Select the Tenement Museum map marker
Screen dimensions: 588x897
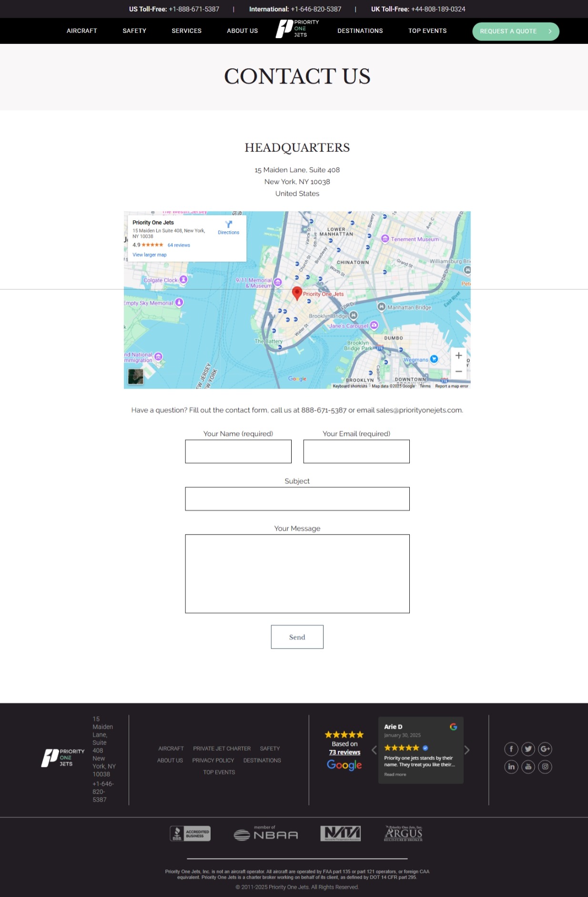click(x=385, y=239)
